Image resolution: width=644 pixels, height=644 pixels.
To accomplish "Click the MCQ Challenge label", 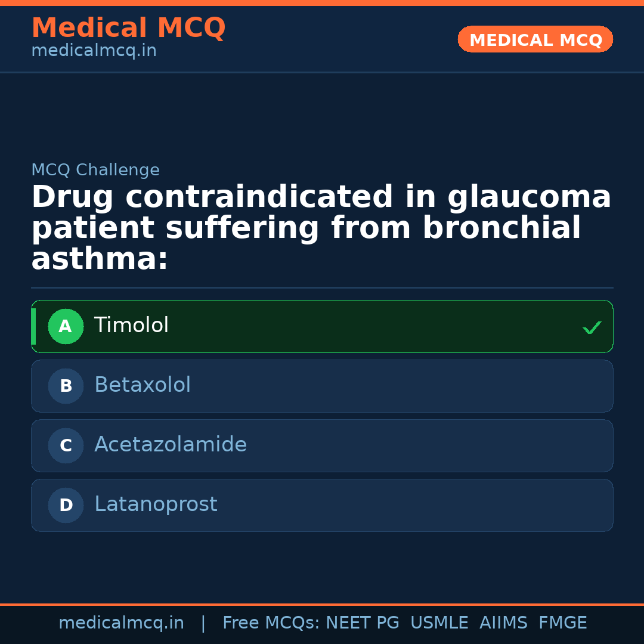I will [x=95, y=170].
